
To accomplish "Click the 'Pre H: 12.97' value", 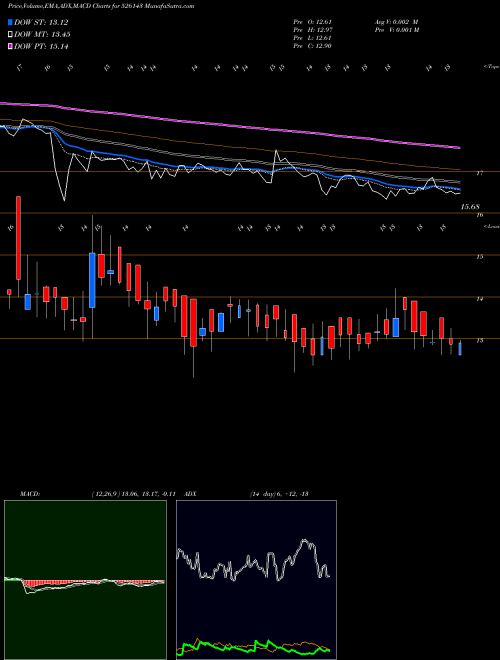I will 313,30.
